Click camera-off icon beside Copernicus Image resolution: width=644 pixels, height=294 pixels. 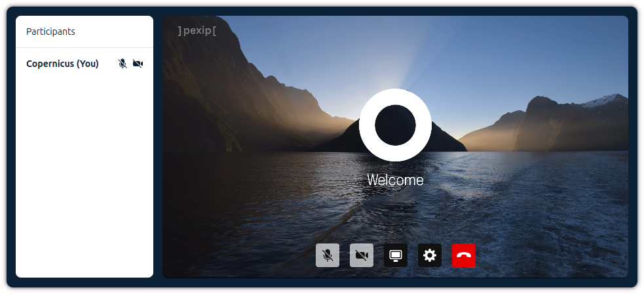(138, 64)
